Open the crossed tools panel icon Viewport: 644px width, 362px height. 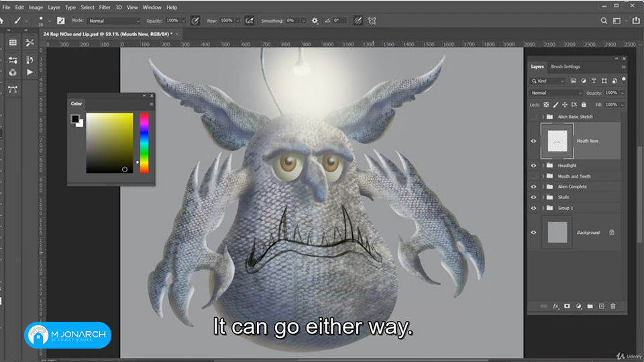[x=30, y=43]
